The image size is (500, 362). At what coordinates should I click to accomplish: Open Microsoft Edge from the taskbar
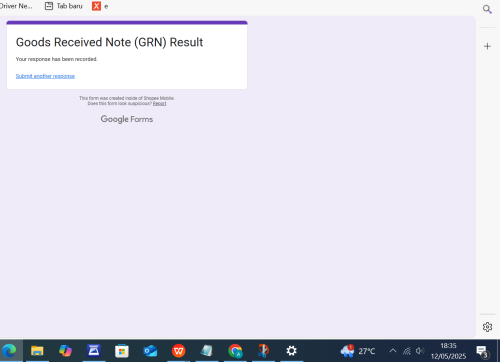coord(9,351)
